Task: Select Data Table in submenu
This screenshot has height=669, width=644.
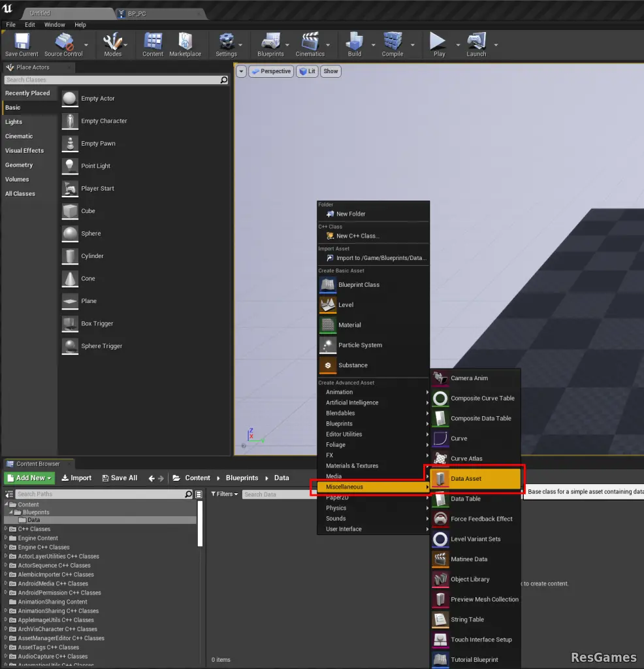Action: click(475, 498)
